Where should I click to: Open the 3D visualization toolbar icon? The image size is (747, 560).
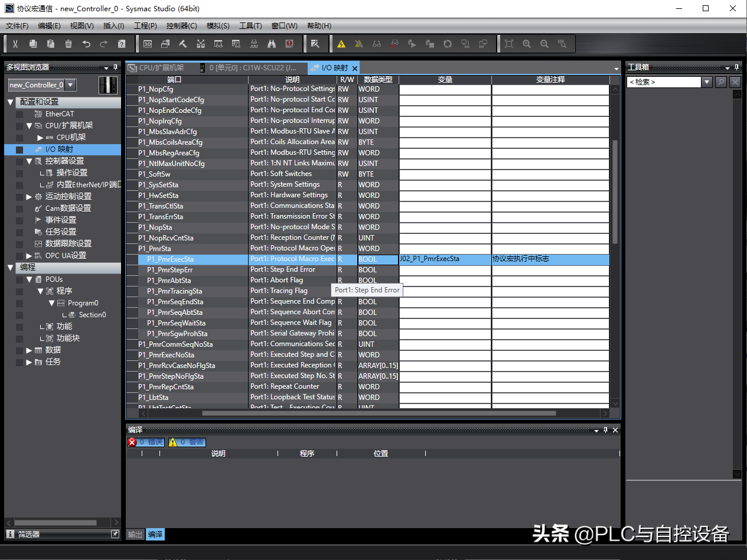point(148,44)
